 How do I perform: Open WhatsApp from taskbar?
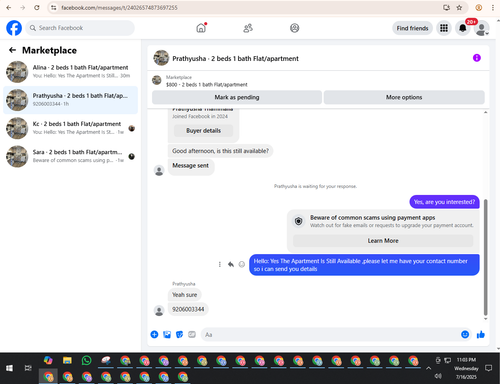(x=86, y=360)
